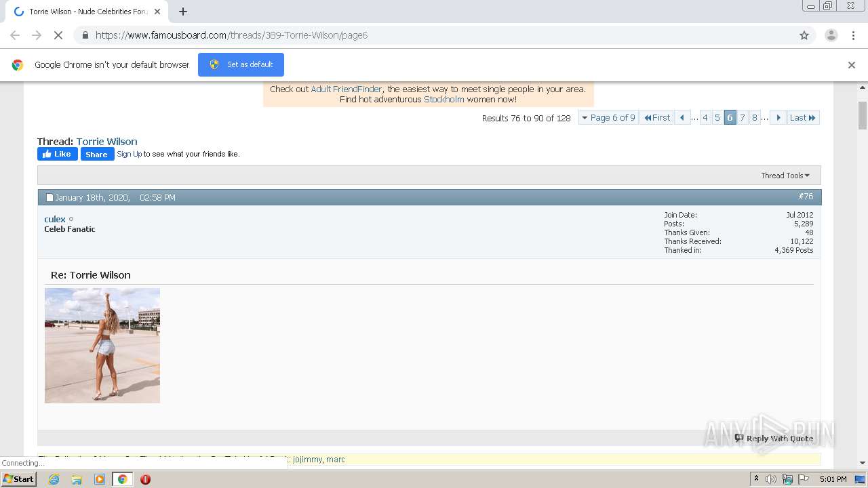Screen dimensions: 868x488
Task: Go to the previous page arrow
Action: click(x=682, y=117)
